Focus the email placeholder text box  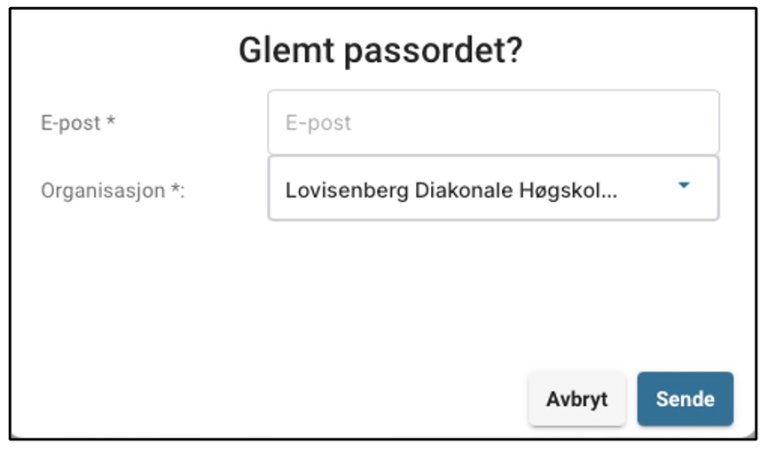492,123
